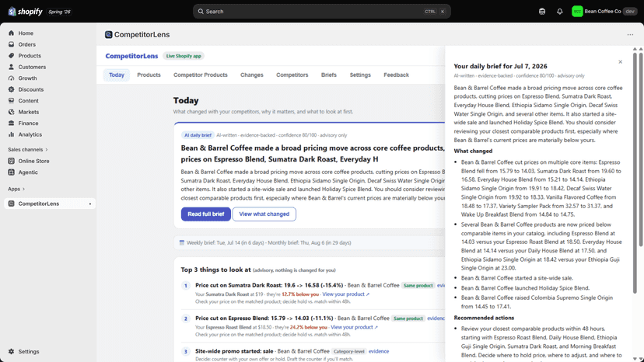Click the Read full brief button
The height and width of the screenshot is (362, 644).
pyautogui.click(x=206, y=214)
